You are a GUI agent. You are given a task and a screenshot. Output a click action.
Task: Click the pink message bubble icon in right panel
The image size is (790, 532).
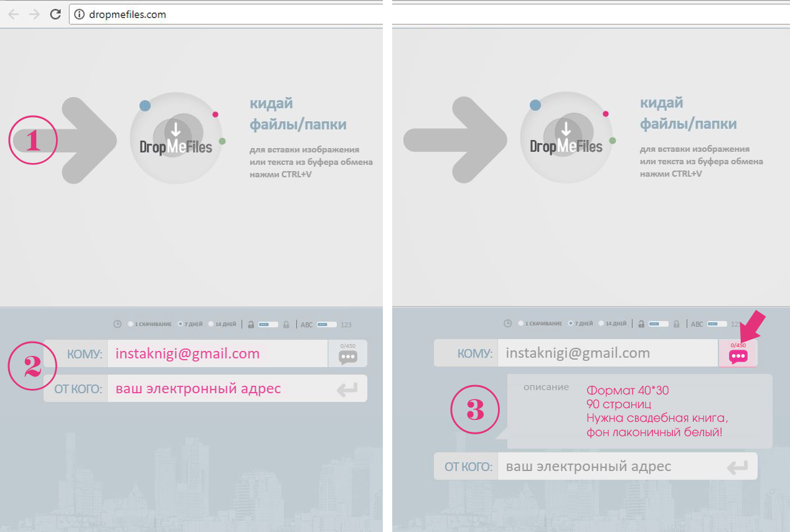738,356
